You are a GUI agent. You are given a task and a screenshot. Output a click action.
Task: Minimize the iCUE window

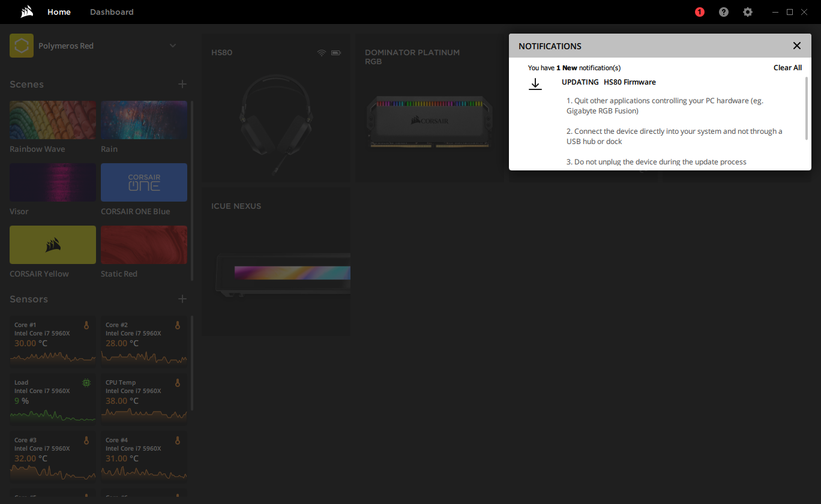[775, 12]
